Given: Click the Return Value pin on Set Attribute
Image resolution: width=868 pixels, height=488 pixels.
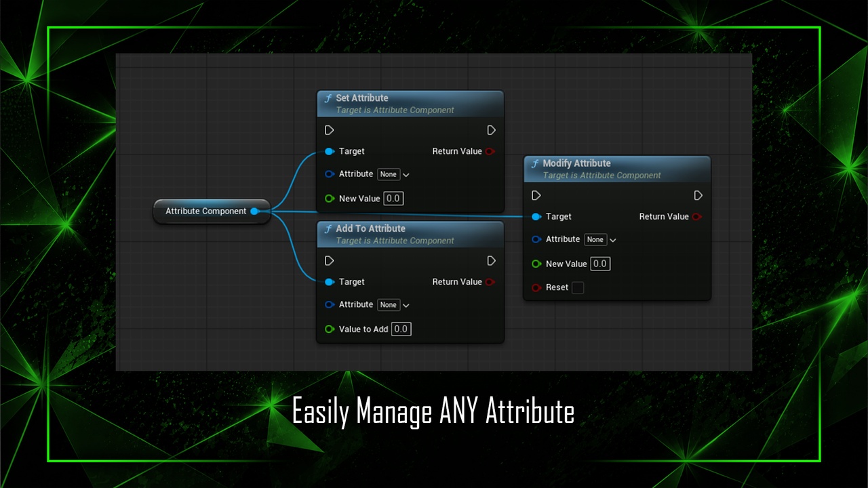Looking at the screenshot, I should pos(490,151).
